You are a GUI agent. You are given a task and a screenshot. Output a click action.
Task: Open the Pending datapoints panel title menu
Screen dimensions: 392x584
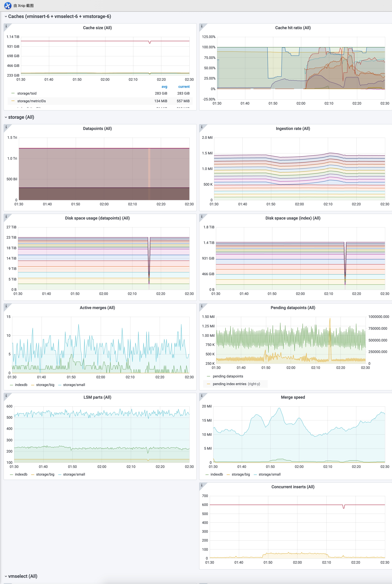(x=293, y=308)
